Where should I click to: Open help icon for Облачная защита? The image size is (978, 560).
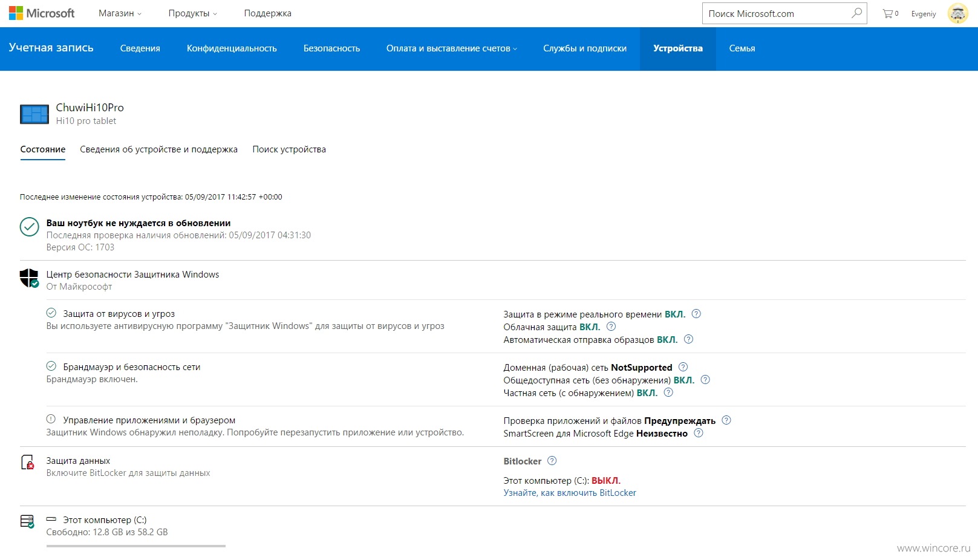pos(611,326)
